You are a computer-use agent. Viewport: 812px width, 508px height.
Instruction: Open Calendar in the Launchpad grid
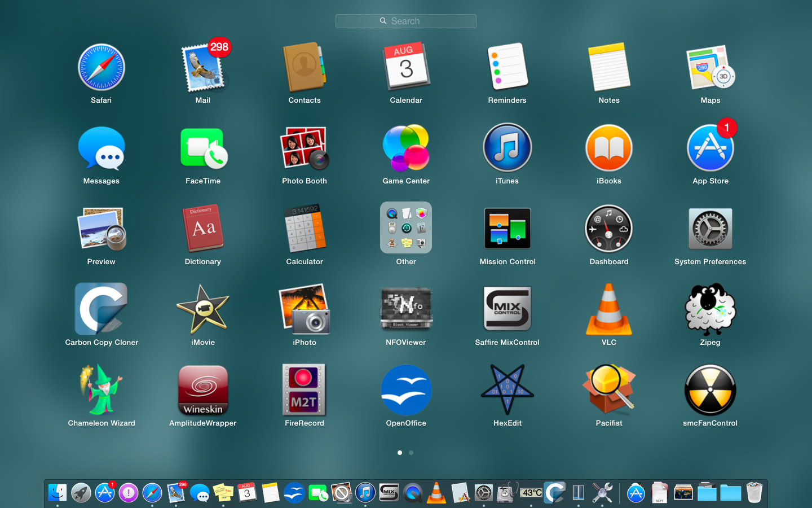(406, 67)
